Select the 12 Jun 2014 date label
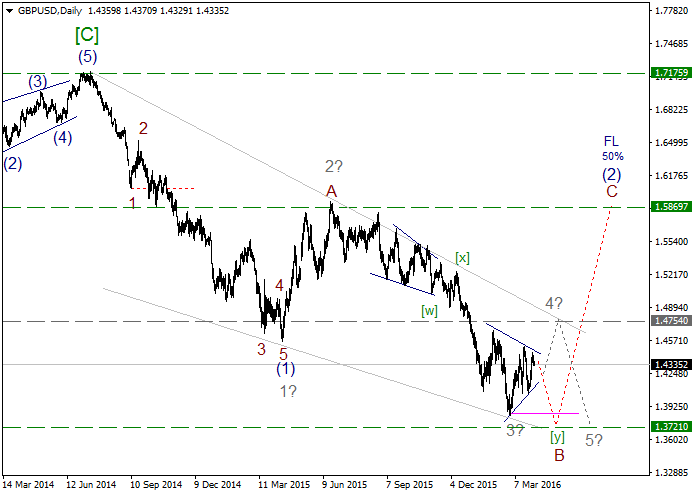 click(x=91, y=485)
